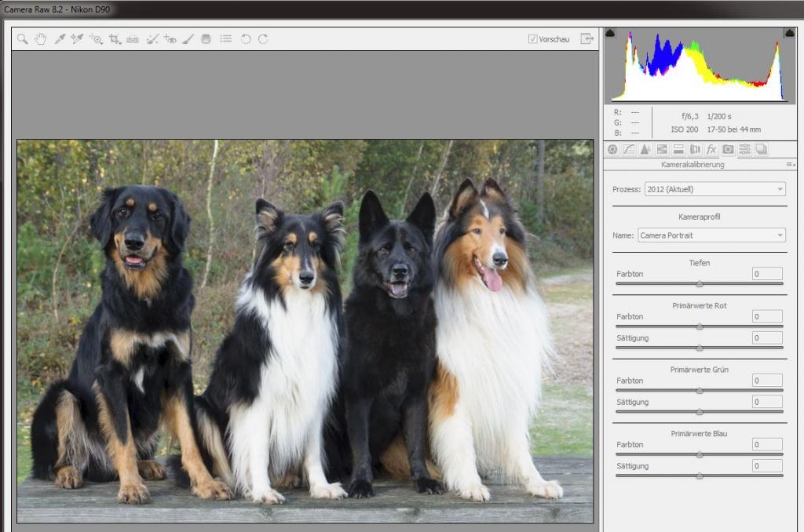Select the Red Eye Removal tool
Screen dimensions: 804x532
click(170, 39)
